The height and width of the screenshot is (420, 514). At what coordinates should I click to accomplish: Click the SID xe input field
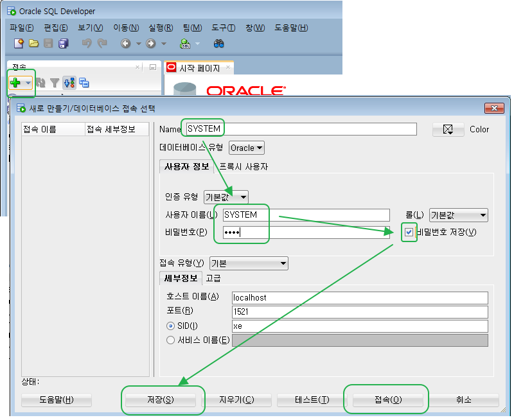360,326
